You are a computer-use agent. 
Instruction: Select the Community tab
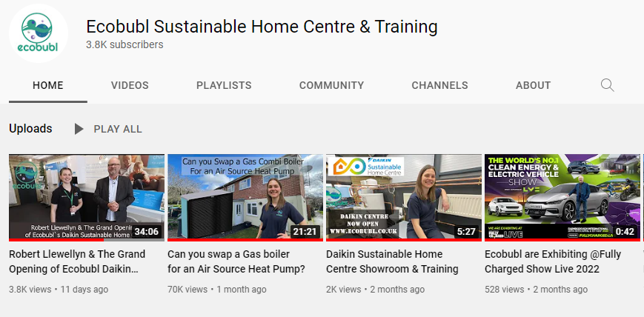coord(331,85)
